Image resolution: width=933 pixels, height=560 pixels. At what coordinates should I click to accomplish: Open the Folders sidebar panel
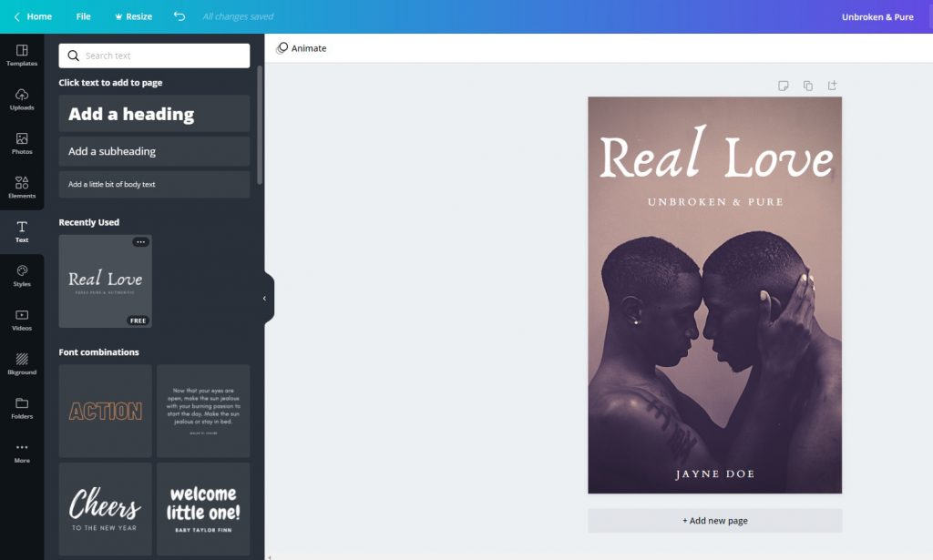(x=22, y=408)
